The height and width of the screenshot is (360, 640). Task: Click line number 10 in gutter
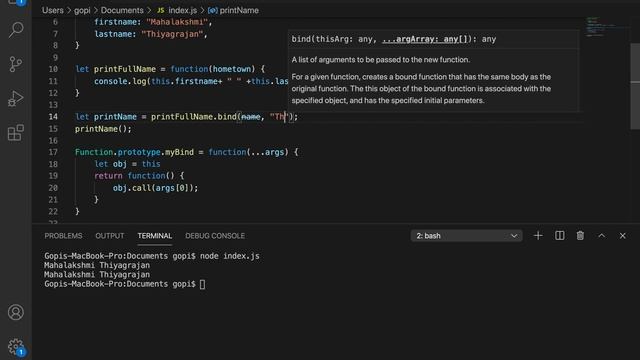point(53,69)
